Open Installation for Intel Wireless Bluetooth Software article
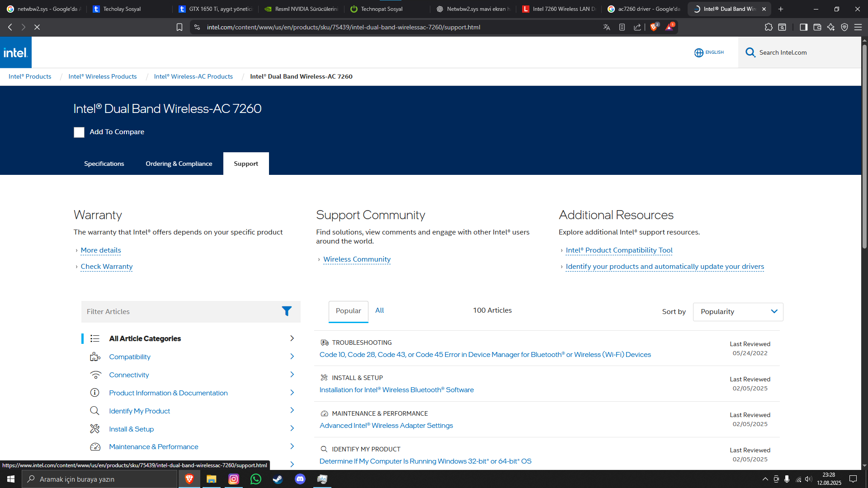868x488 pixels. [396, 390]
